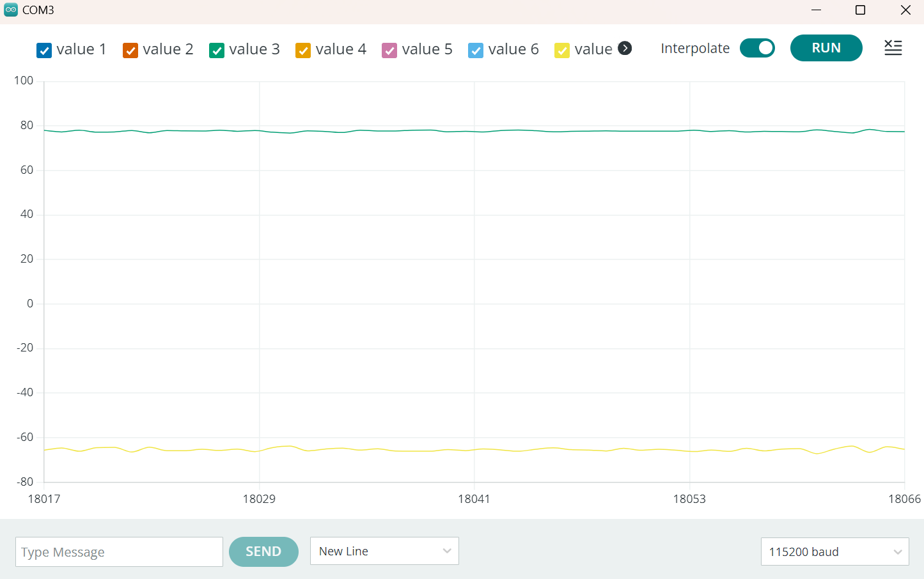Uncheck the value 2 checkbox
924x579 pixels.
point(130,50)
